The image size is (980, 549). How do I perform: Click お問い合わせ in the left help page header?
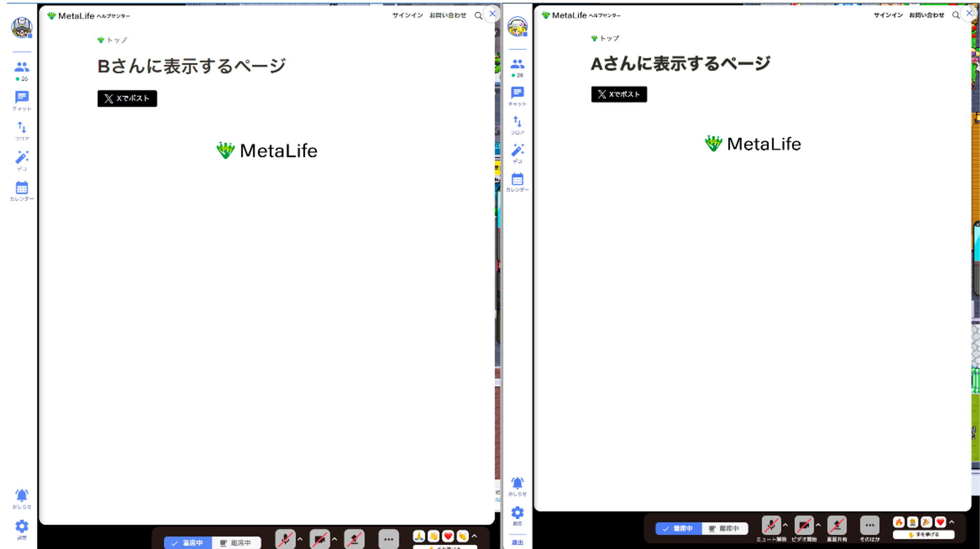[x=448, y=16]
